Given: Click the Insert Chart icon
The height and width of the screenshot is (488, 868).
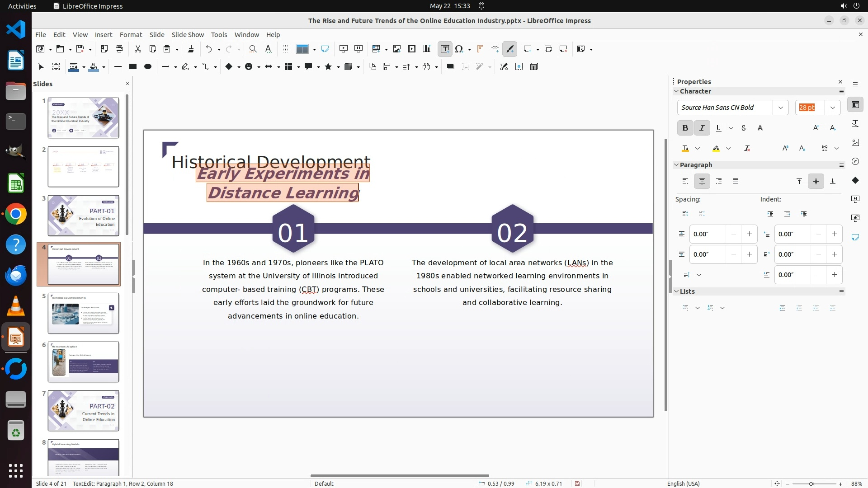Looking at the screenshot, I should [x=427, y=49].
